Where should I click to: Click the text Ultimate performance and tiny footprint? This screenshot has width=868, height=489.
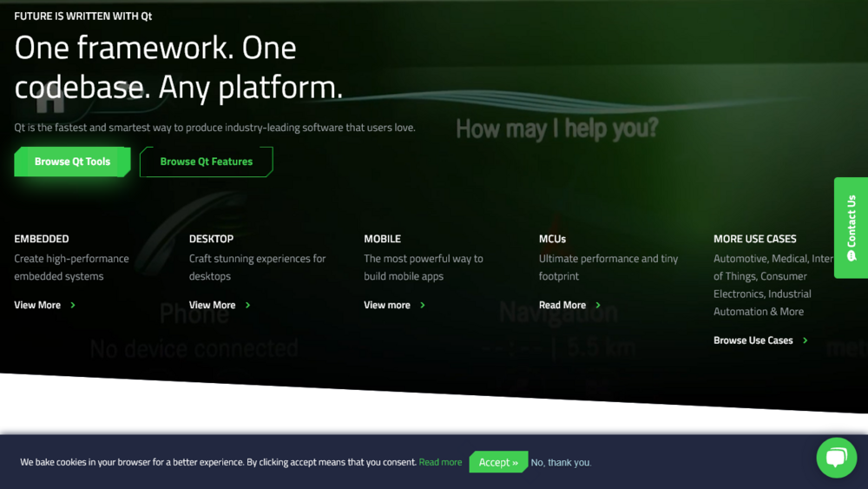click(608, 268)
